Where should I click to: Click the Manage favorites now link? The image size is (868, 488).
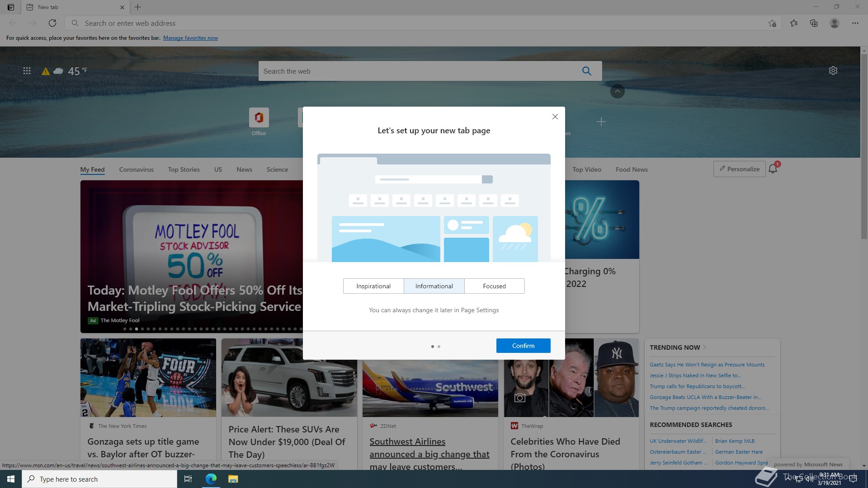(x=191, y=38)
